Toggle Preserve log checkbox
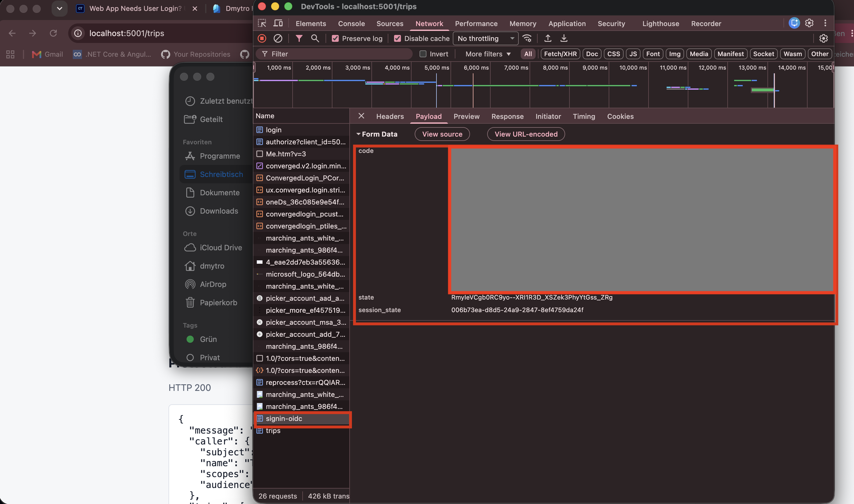Screen dimensions: 854x504 click(x=335, y=38)
